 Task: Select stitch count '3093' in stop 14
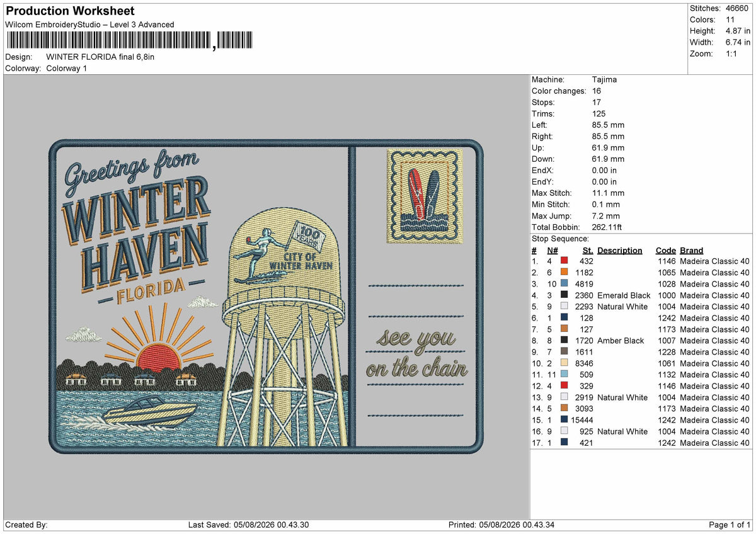pyautogui.click(x=585, y=408)
